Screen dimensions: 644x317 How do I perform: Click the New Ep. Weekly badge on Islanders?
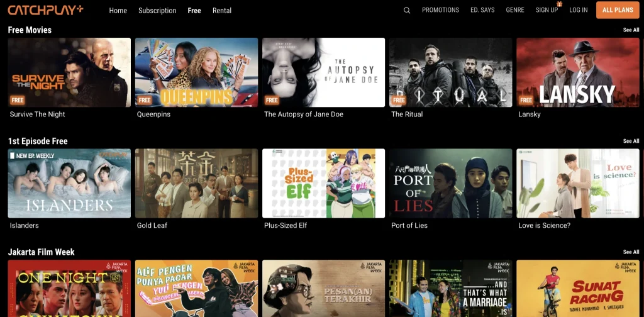click(32, 155)
